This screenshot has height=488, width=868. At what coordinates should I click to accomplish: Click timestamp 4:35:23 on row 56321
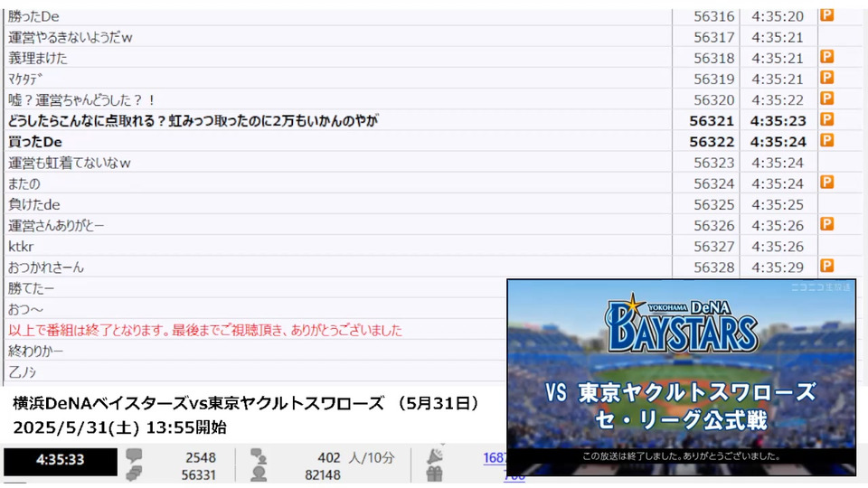click(778, 120)
